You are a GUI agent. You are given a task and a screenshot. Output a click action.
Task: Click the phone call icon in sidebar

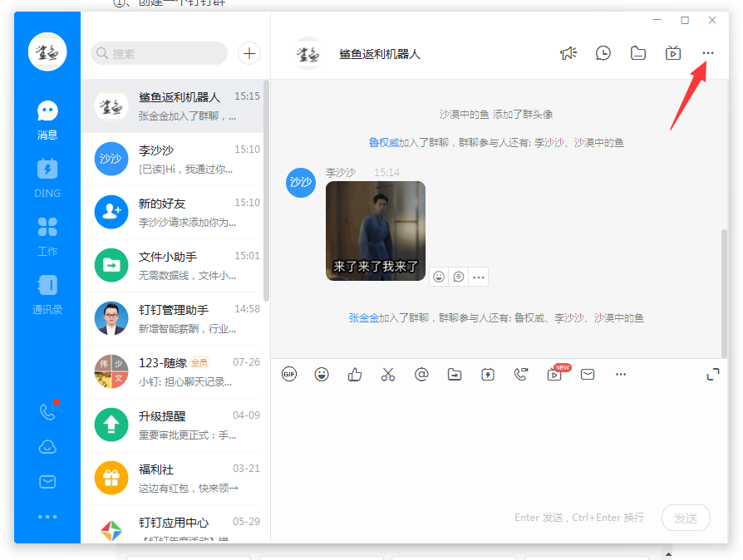pyautogui.click(x=47, y=412)
